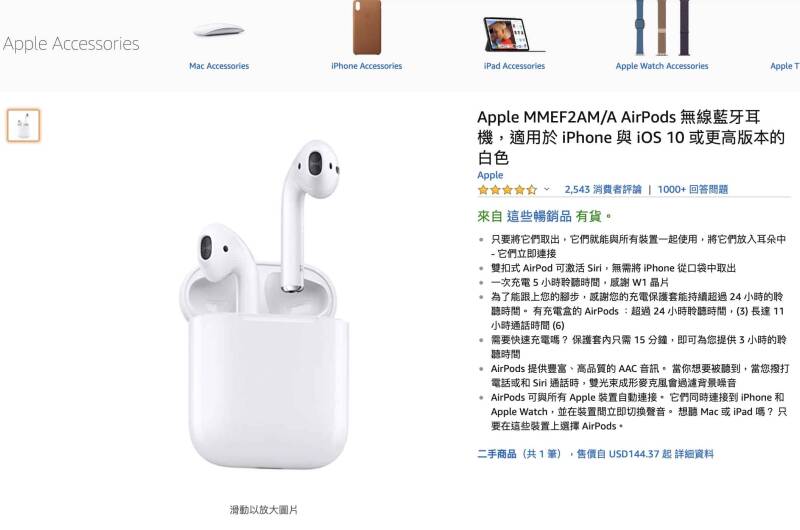The image size is (800, 530).
Task: Click the star rating icons
Action: 507,190
